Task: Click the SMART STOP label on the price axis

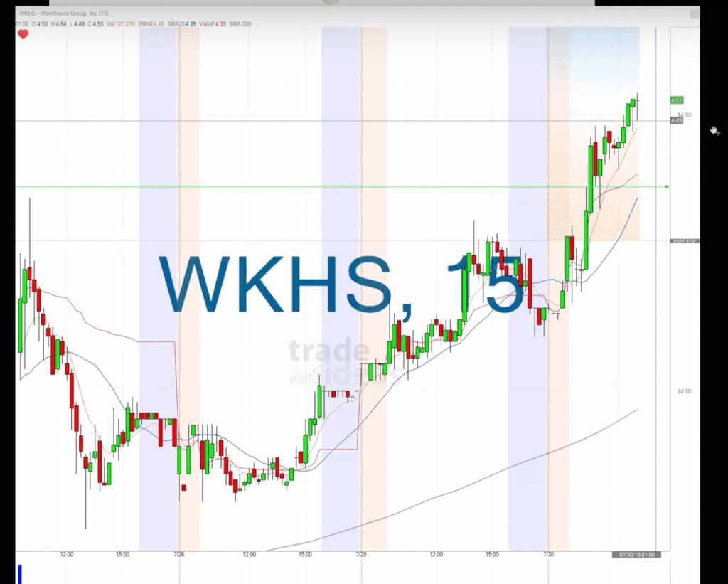Action: point(685,241)
